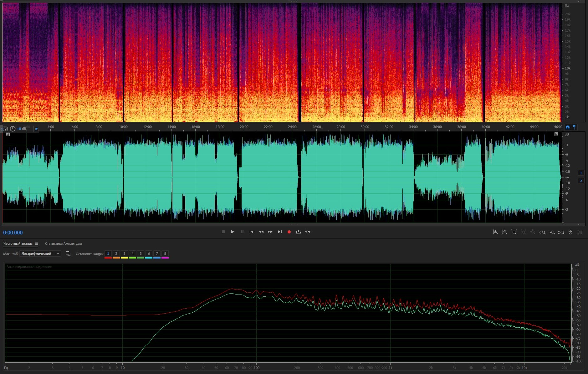Open Частотный анализ panel menu
The image size is (588, 374).
[x=37, y=243]
